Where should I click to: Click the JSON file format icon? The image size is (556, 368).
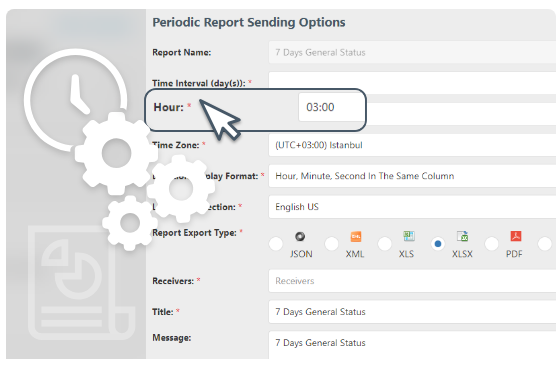click(x=300, y=236)
